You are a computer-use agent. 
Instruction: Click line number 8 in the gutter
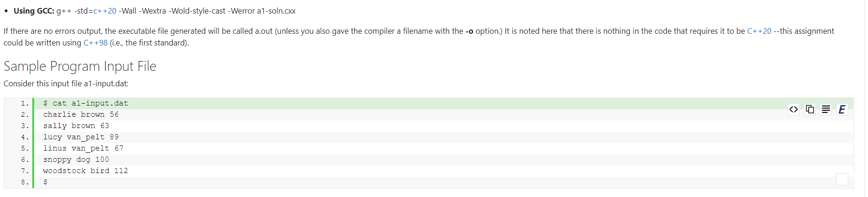point(24,182)
